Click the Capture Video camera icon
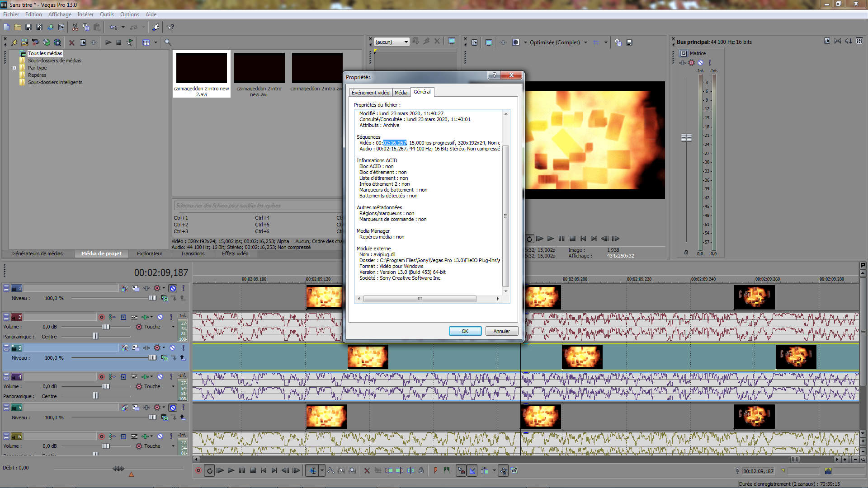This screenshot has width=868, height=488. [x=35, y=42]
